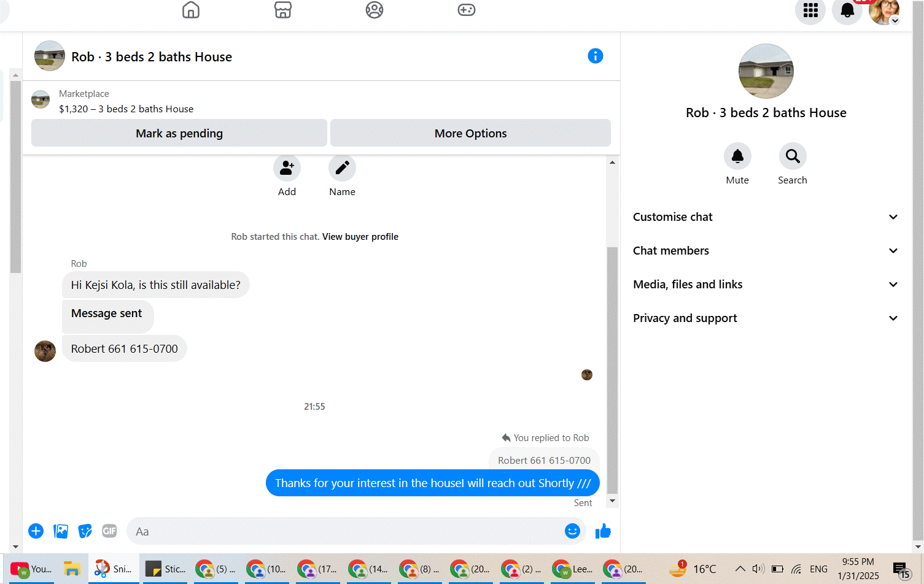
Task: Expand Media, files and links section
Action: [x=766, y=285]
